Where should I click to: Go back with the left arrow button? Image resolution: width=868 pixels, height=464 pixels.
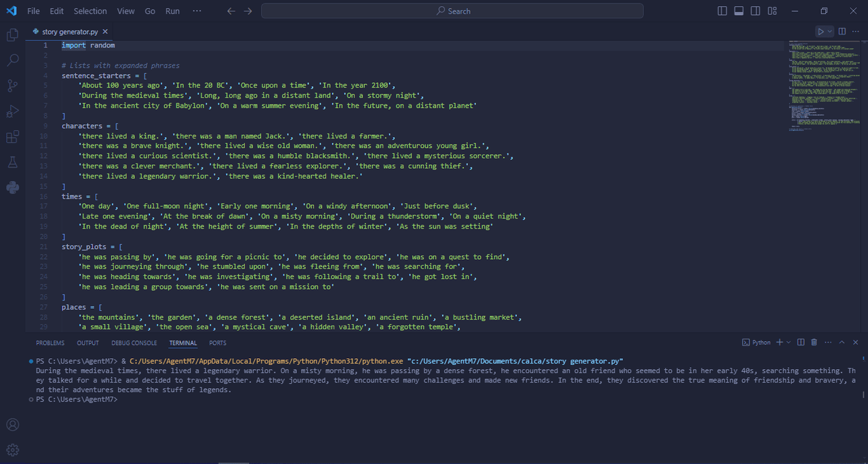(231, 11)
